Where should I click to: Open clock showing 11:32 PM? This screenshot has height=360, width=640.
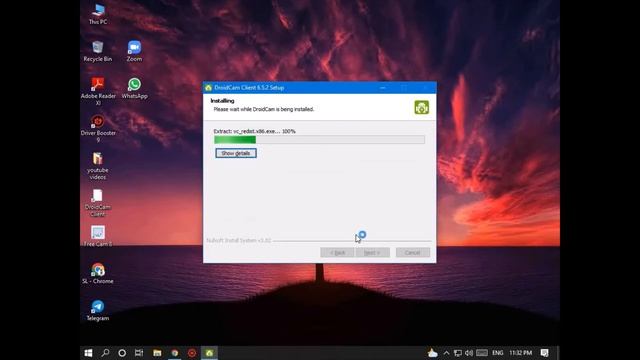tap(520, 353)
